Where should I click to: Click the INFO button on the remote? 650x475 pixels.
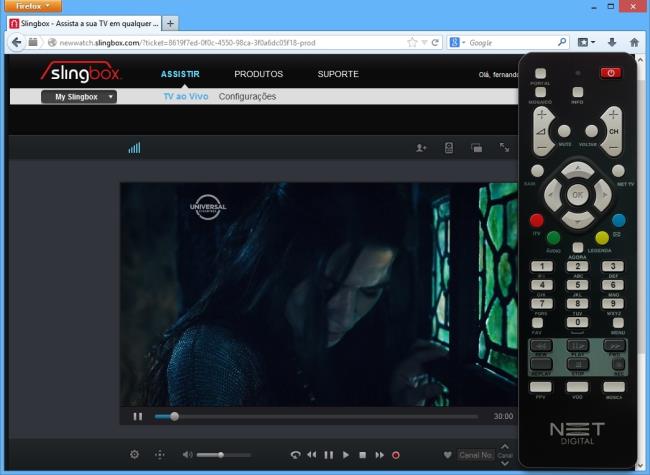coord(577,92)
